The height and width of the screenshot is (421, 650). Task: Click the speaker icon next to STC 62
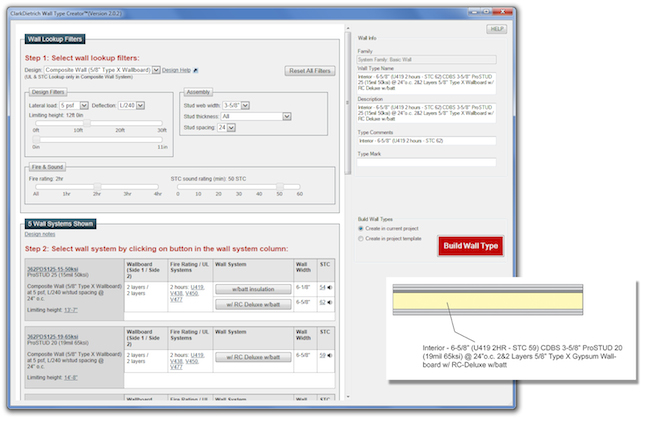coord(331,301)
